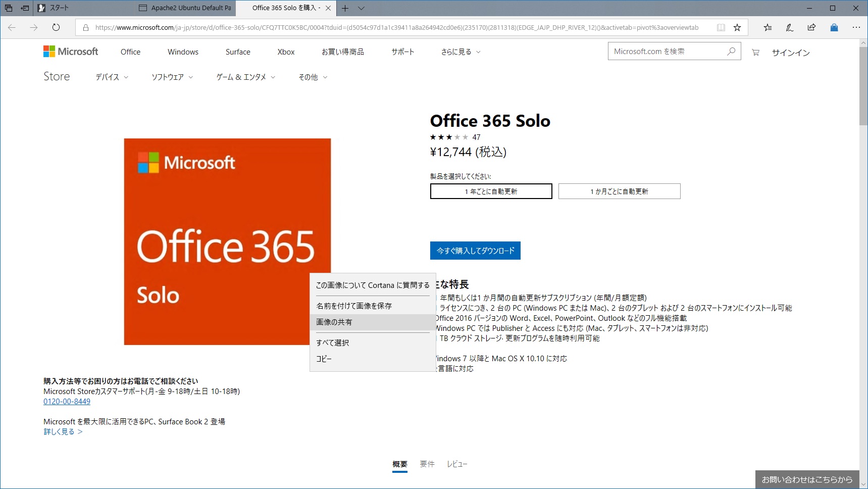Image resolution: width=868 pixels, height=489 pixels.
Task: Click 今すぐ購入してダウンロード button
Action: 475,251
